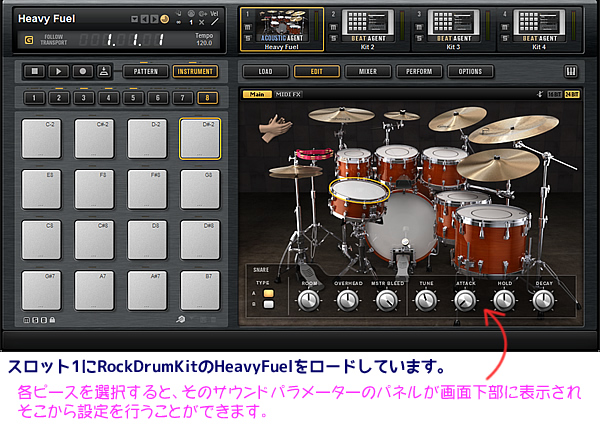Trigger the C8 pad

[x=41, y=240]
